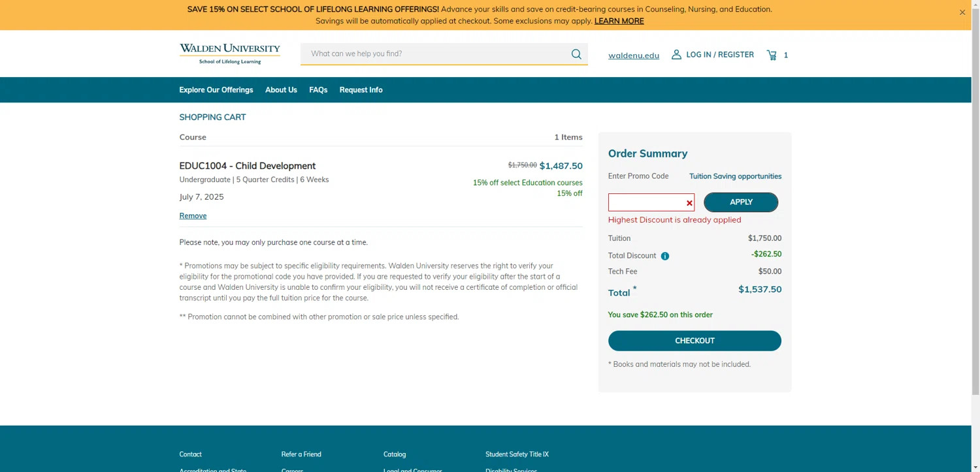Click the 'You save $262.50' message
This screenshot has width=980, height=472.
pyautogui.click(x=660, y=315)
